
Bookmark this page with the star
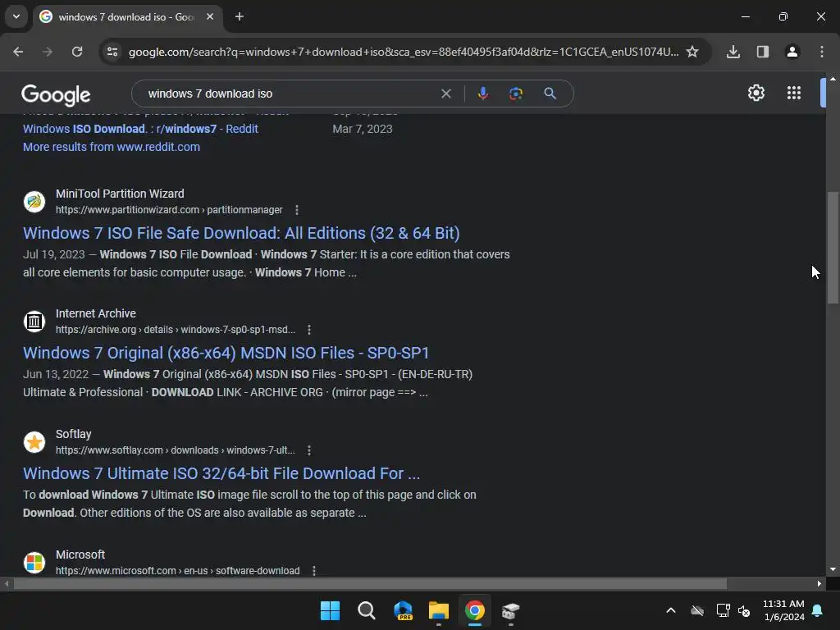(x=692, y=52)
